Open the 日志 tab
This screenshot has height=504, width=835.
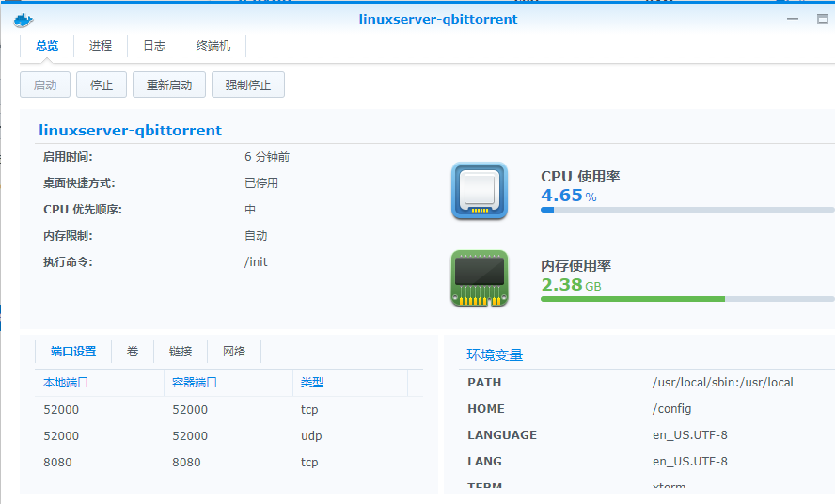point(154,46)
